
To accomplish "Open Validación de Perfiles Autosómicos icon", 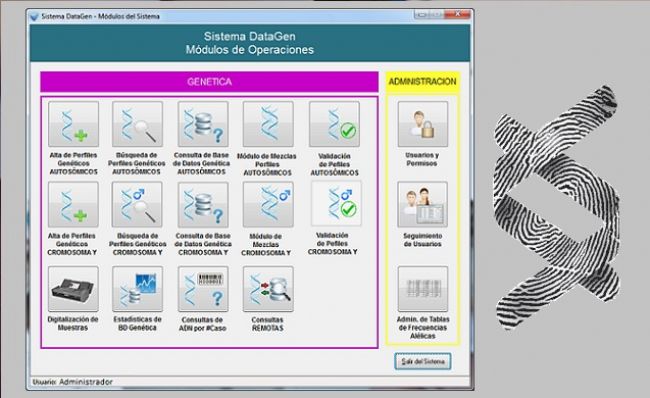I will tap(334, 124).
